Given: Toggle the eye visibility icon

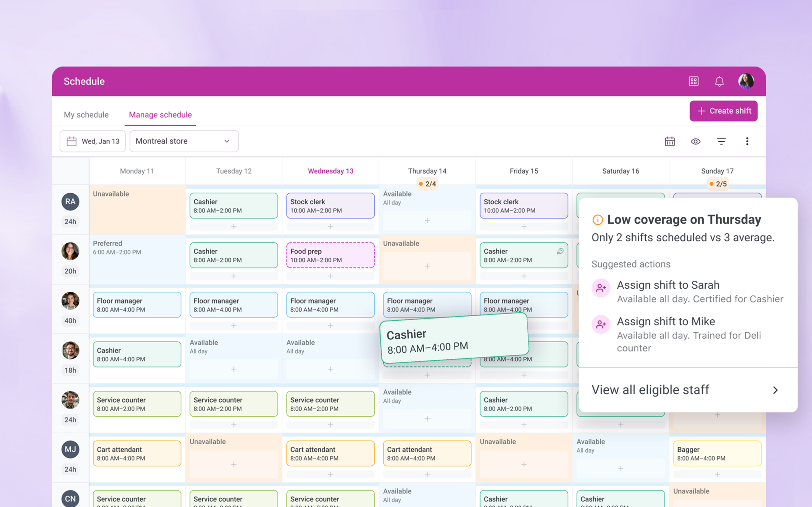Looking at the screenshot, I should 695,141.
